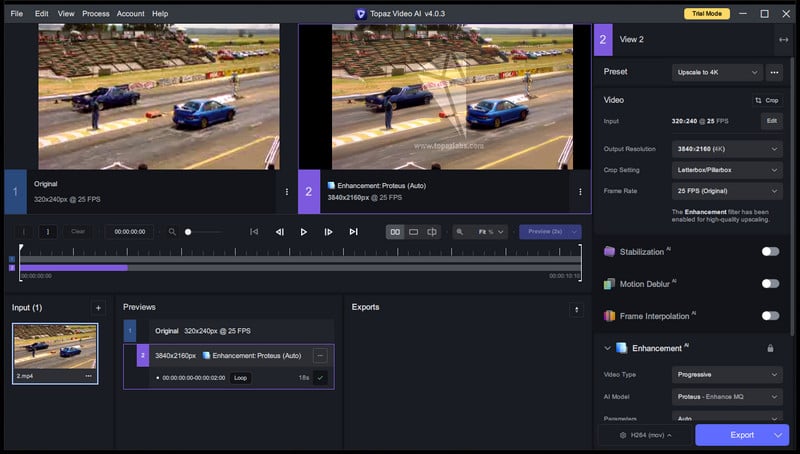Switch to single view mode

pyautogui.click(x=413, y=232)
